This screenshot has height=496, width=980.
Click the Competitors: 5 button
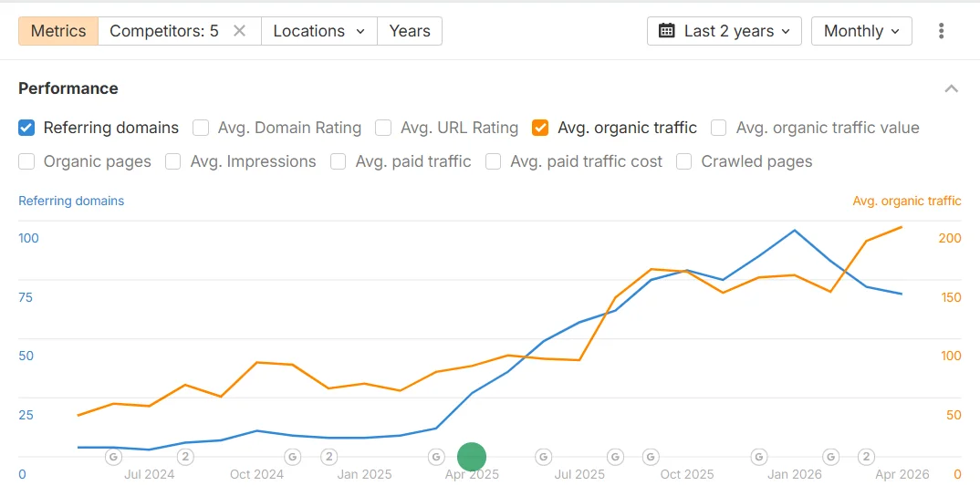[x=164, y=31]
